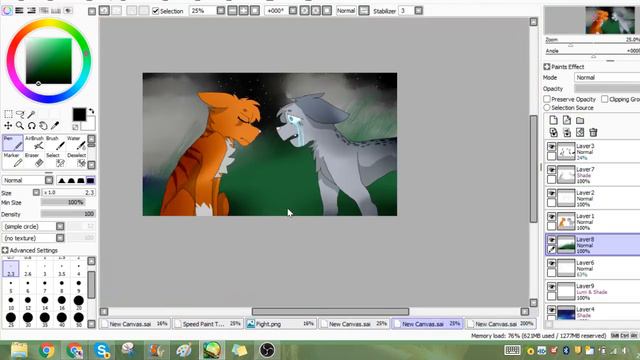Collapse the Paints Effect section
640x360 pixels.
(547, 67)
